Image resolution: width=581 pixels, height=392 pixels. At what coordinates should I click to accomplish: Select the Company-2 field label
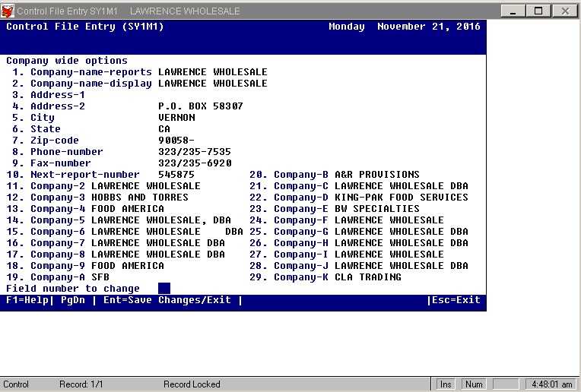(58, 186)
